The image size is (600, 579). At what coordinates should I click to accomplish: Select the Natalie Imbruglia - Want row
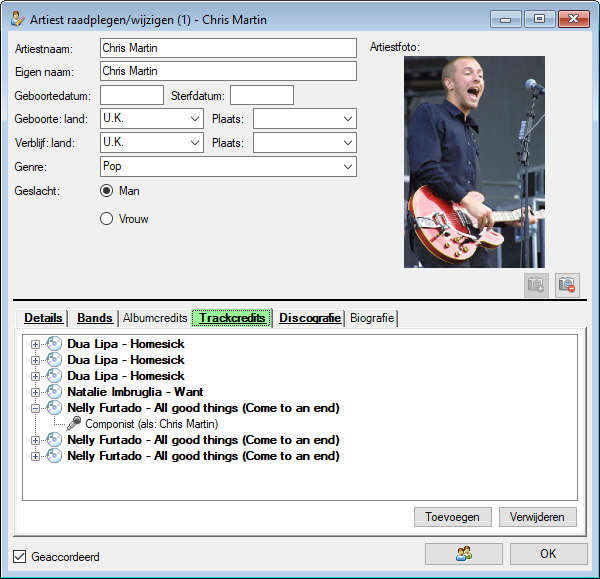(x=135, y=392)
